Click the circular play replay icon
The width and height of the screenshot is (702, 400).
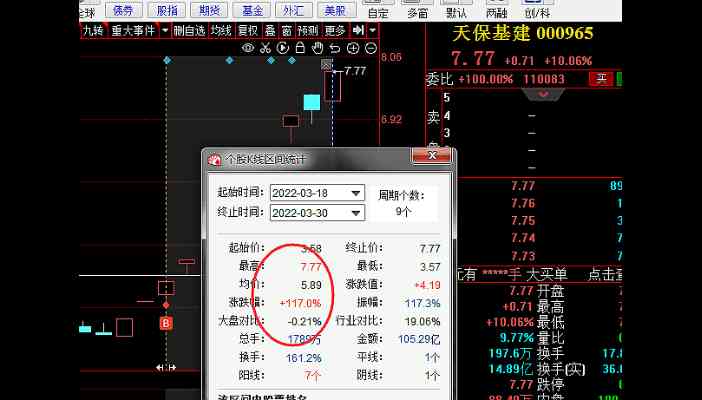pyautogui.click(x=283, y=48)
